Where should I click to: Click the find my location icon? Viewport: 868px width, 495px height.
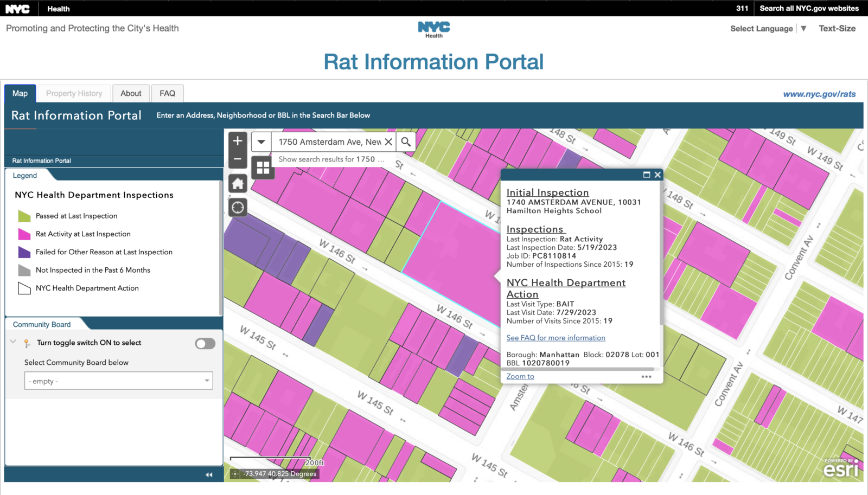[238, 207]
